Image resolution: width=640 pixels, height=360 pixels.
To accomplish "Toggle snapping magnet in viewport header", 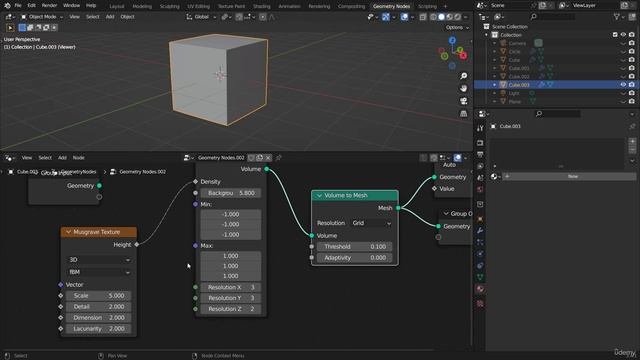I will point(239,17).
